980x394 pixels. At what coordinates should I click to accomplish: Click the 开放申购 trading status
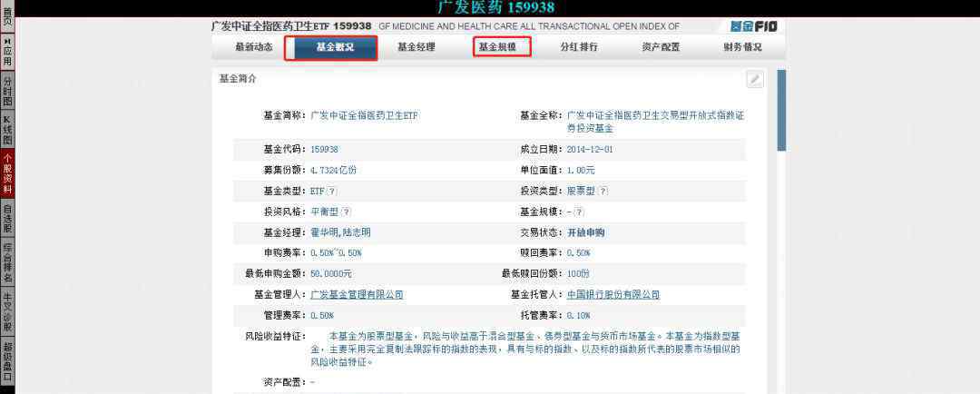pyautogui.click(x=585, y=232)
